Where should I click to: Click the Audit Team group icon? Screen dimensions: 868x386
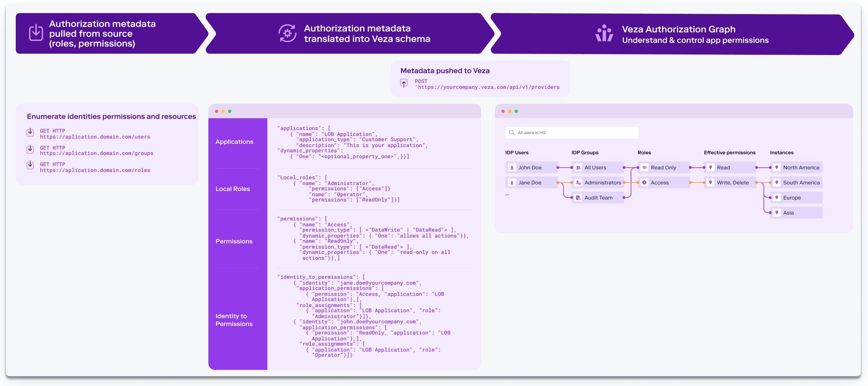[578, 198]
